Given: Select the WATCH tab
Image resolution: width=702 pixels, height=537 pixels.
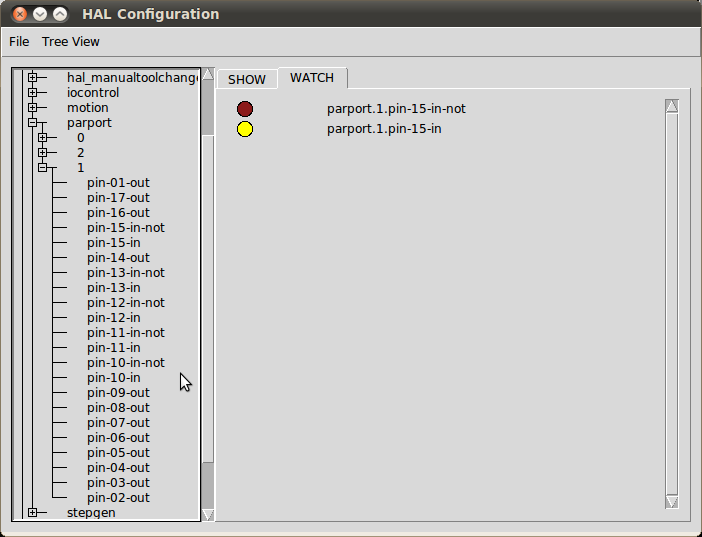Looking at the screenshot, I should point(312,78).
